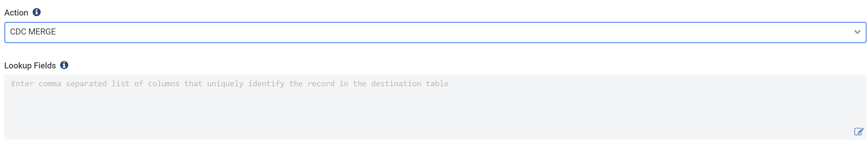Click the blue 'i' circle after Action label

pyautogui.click(x=36, y=12)
